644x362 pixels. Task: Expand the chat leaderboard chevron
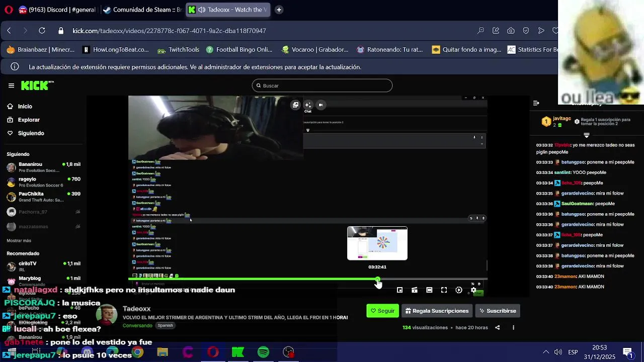[x=587, y=136]
